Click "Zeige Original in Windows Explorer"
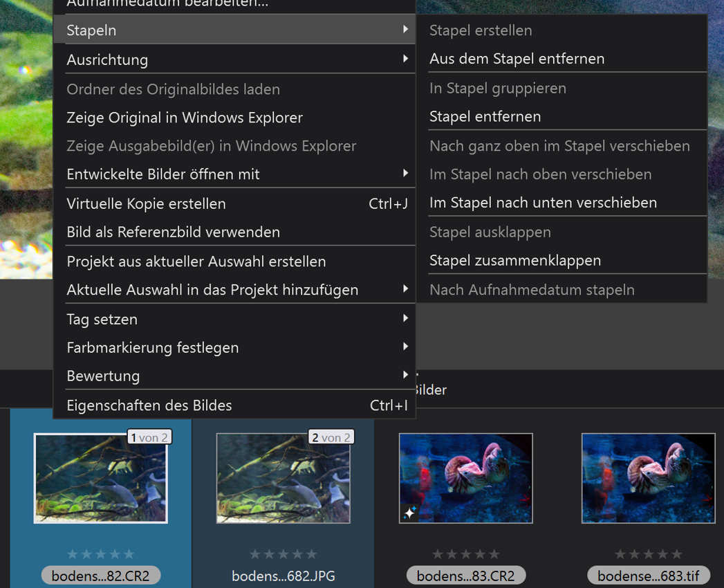The image size is (724, 588). point(184,118)
